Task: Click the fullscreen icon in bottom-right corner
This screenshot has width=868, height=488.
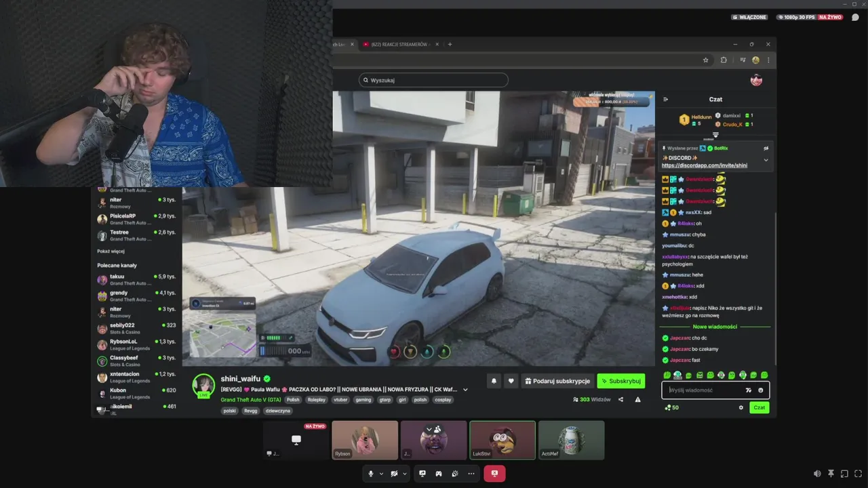Action: pos(858,474)
